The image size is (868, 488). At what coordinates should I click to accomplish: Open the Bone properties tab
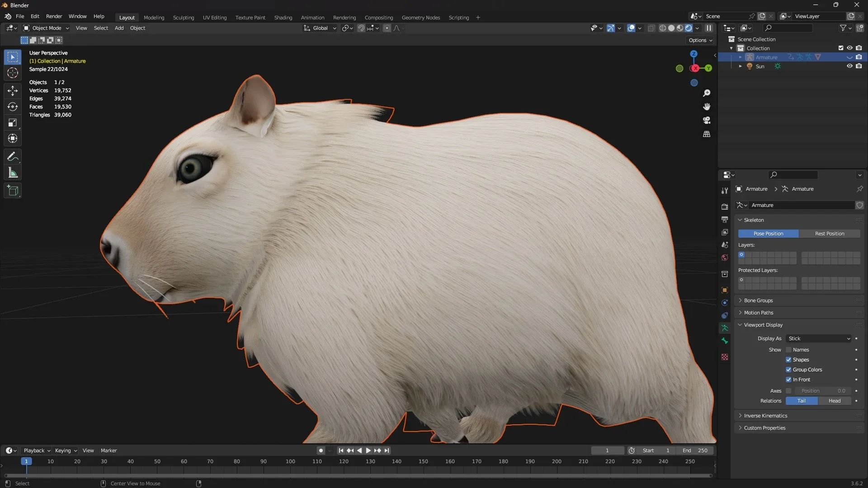click(x=725, y=341)
